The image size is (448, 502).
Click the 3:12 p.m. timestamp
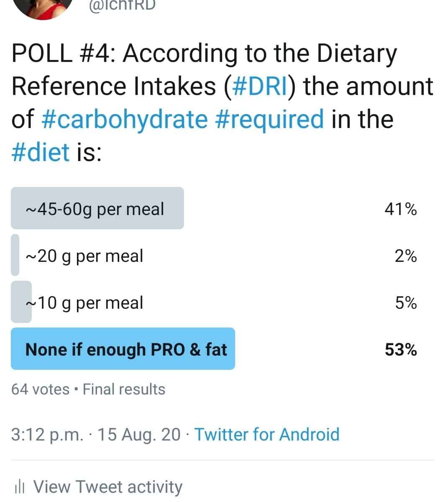[47, 435]
